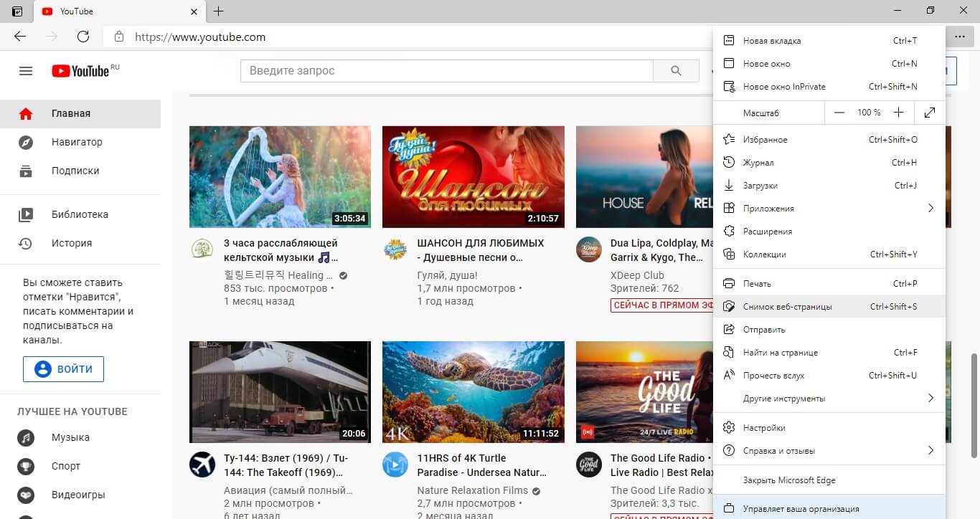Select Музыка using the note icon
Screen dimensions: 980x519
(x=25, y=437)
